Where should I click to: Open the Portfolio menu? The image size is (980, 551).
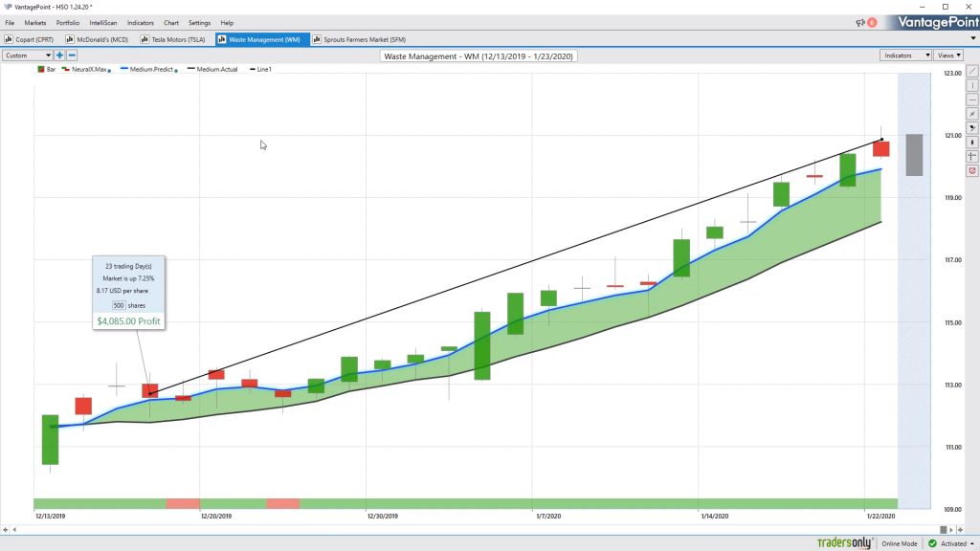(x=68, y=23)
